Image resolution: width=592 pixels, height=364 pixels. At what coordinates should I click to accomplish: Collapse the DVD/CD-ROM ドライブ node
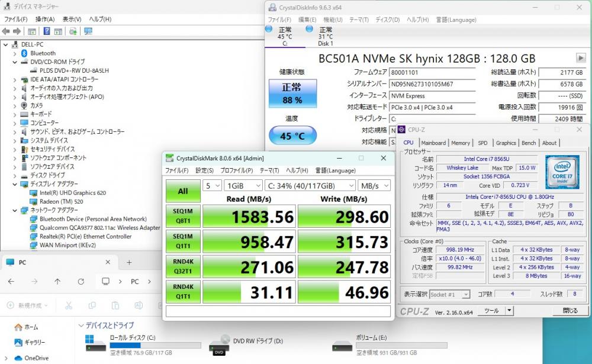tap(15, 62)
